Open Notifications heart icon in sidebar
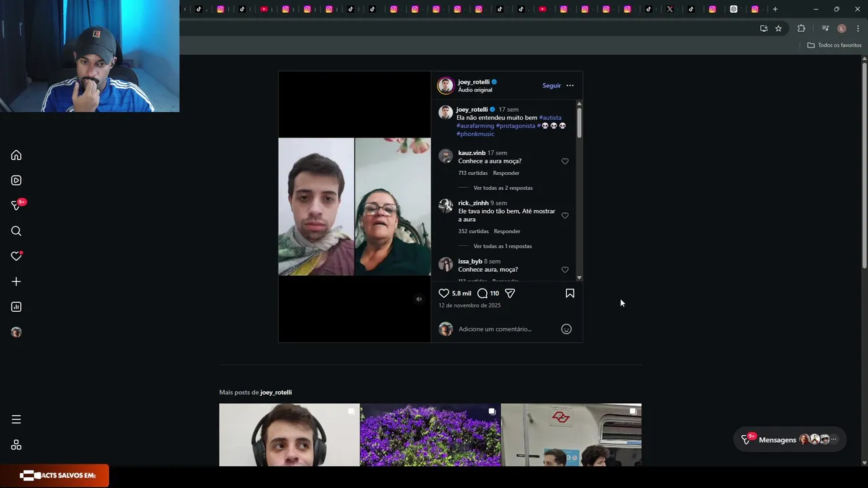This screenshot has height=488, width=868. click(x=16, y=256)
